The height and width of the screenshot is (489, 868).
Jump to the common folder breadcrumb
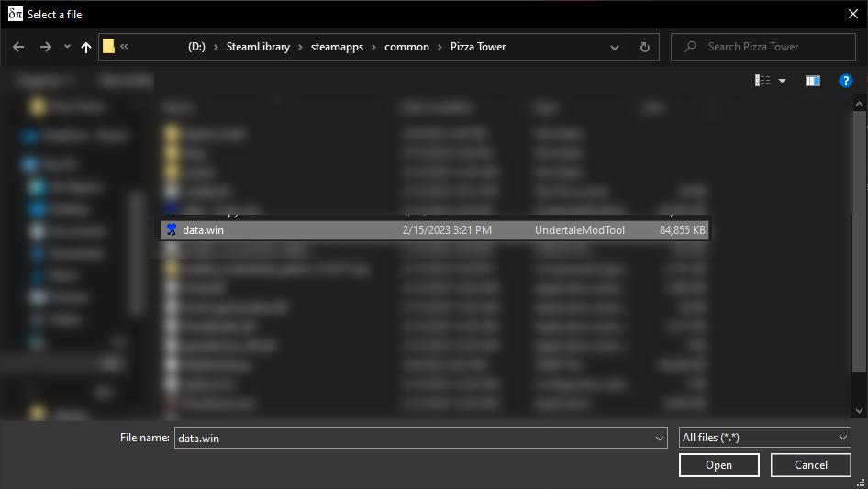click(407, 47)
